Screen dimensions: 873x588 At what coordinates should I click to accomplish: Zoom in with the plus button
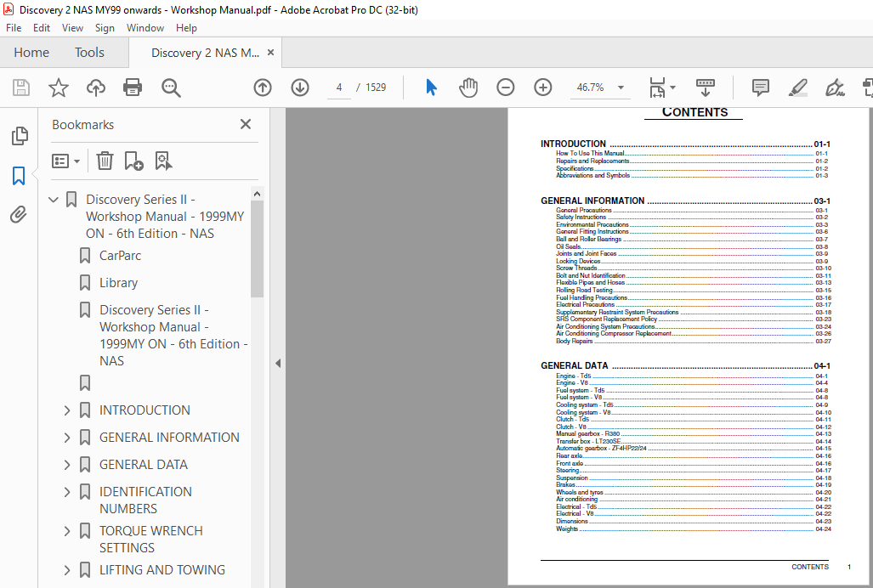(x=543, y=88)
